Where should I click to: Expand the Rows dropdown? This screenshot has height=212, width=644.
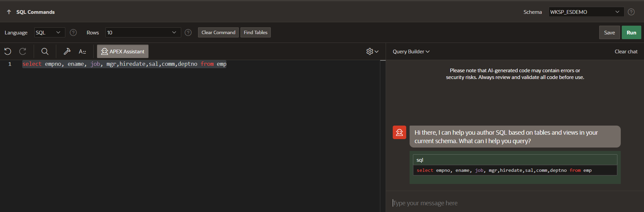pos(143,32)
